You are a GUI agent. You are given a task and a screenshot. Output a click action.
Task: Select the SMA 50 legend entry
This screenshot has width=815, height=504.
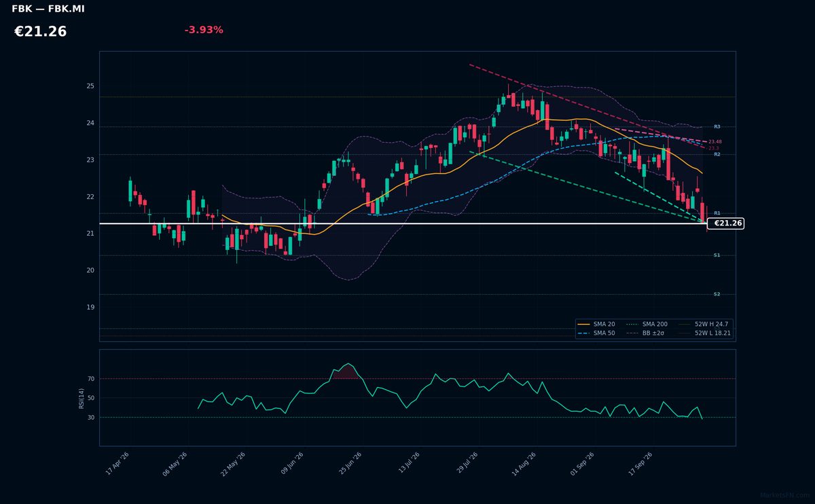coord(596,334)
